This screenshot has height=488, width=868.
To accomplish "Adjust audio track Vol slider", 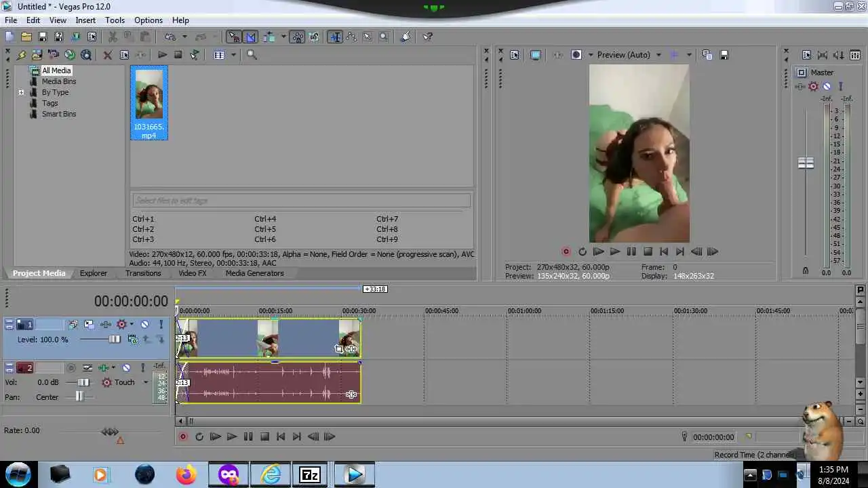I will [x=83, y=382].
